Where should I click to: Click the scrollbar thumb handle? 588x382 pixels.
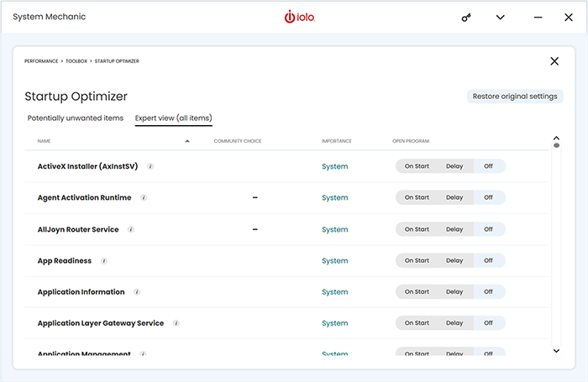[x=556, y=145]
